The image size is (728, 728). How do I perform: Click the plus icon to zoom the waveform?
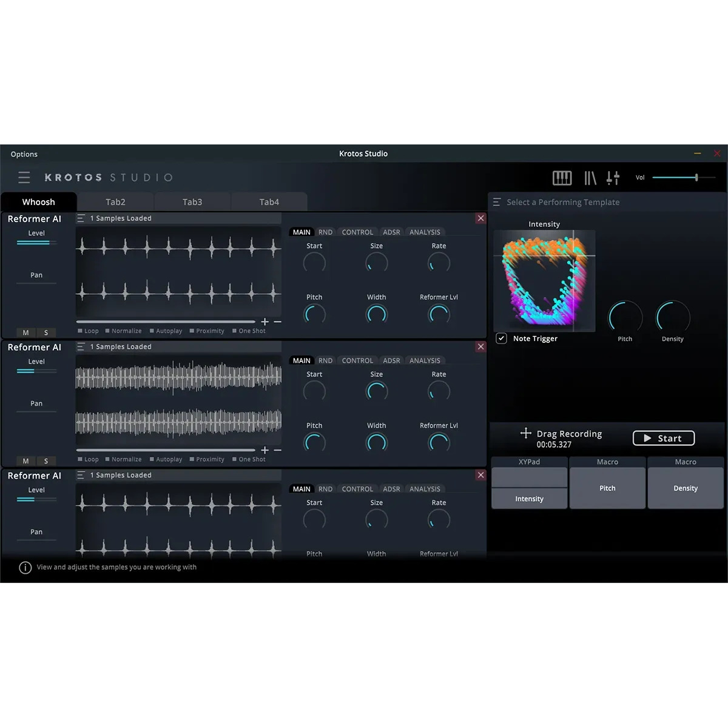point(265,322)
